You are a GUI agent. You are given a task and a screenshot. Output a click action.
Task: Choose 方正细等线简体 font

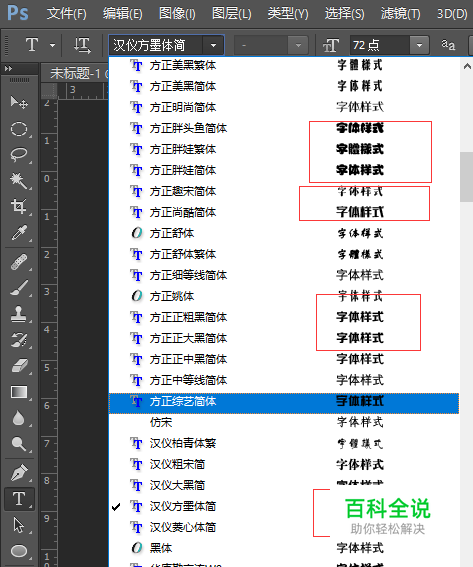(x=284, y=275)
